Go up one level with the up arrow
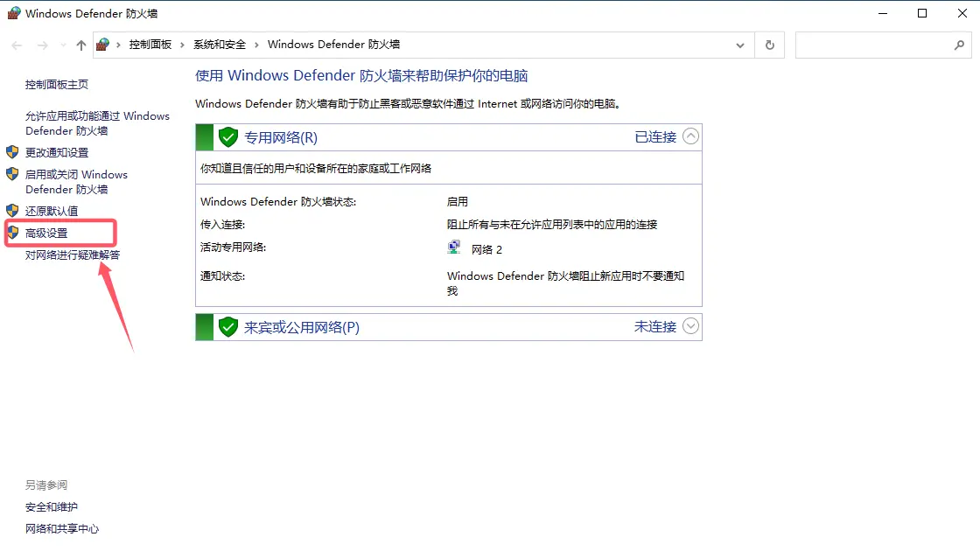 click(x=81, y=45)
